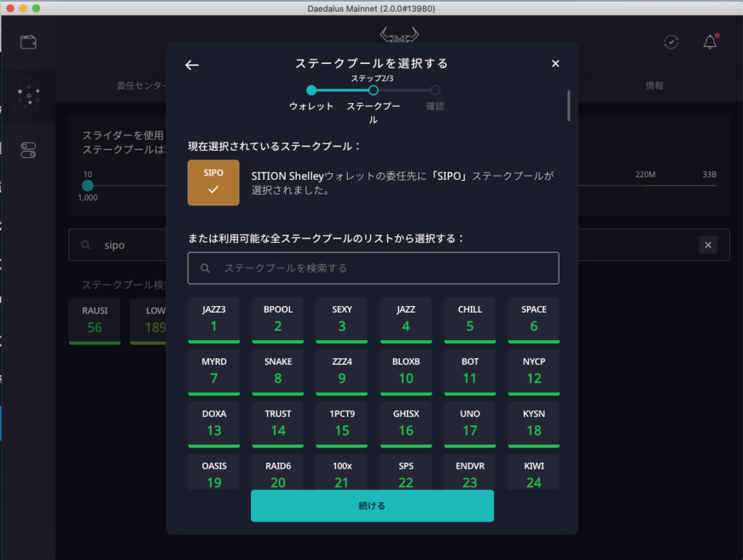Pick the KYSN stake pool ranked 18
This screenshot has width=743, height=560.
click(x=533, y=424)
